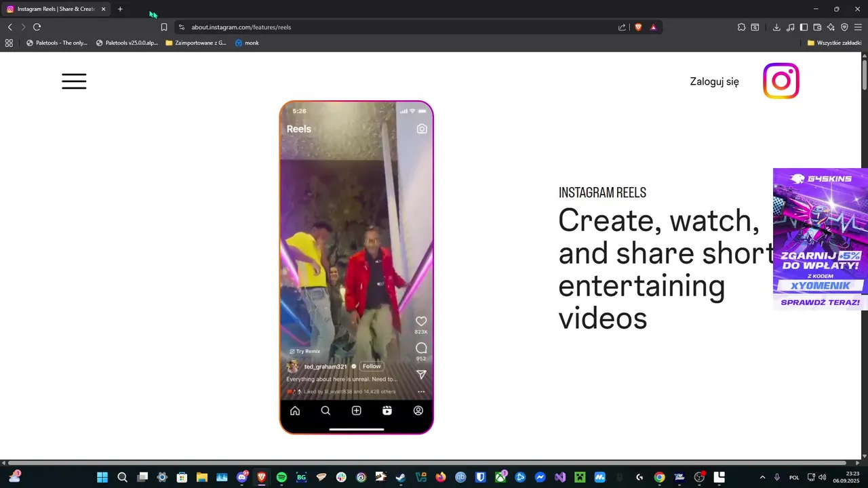The height and width of the screenshot is (488, 868).
Task: Click SPRAWDŹ TERAZ! on the ad
Action: (821, 302)
